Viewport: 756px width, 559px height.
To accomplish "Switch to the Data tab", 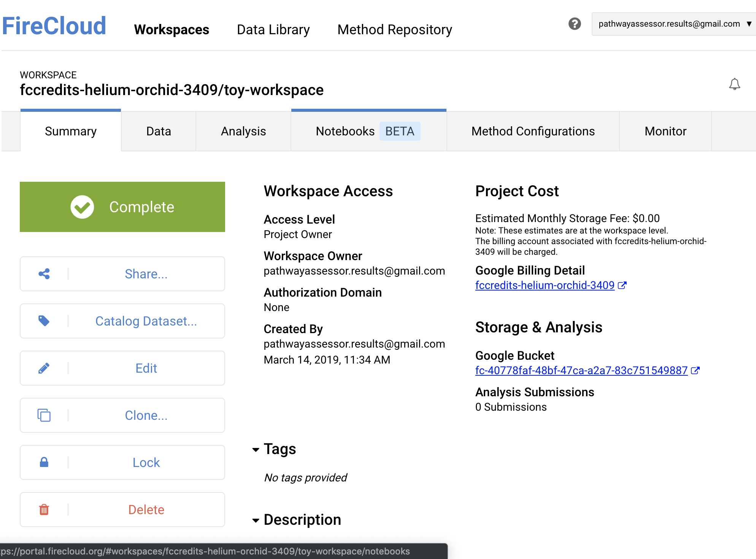I will click(x=159, y=131).
